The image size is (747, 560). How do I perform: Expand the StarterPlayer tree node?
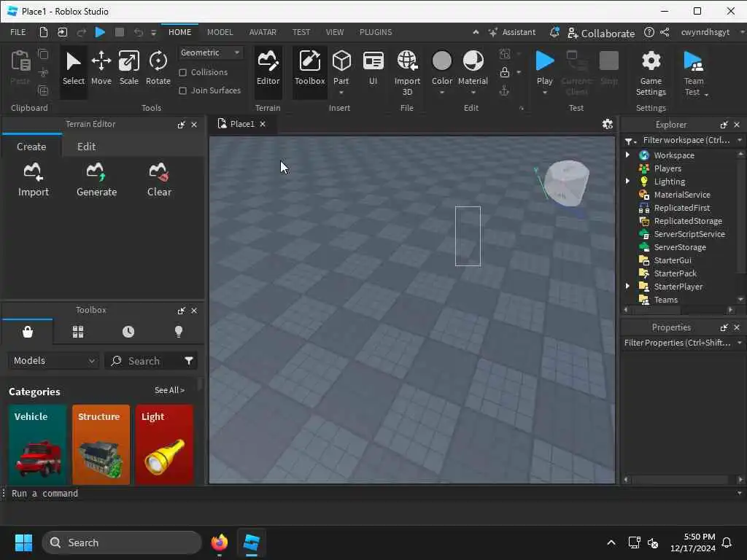627,286
